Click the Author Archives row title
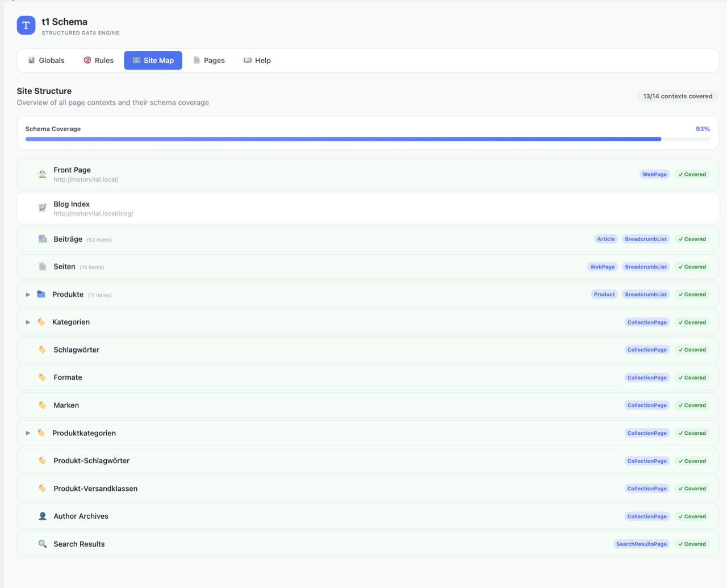Image resolution: width=727 pixels, height=588 pixels. tap(81, 516)
